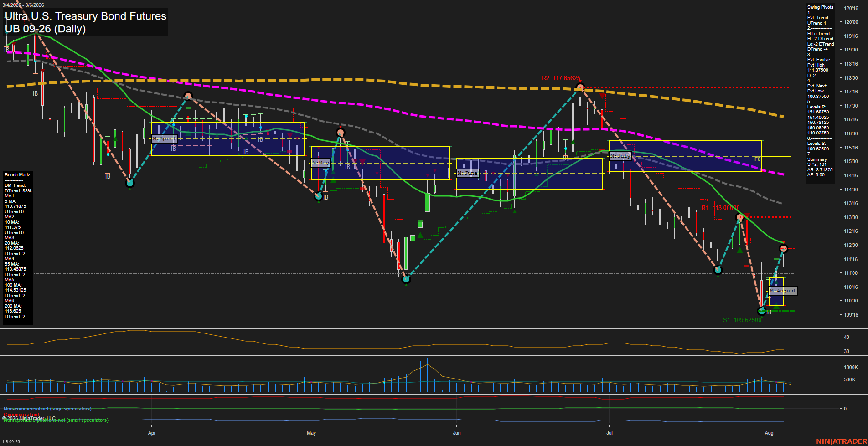Select the "200 MA:" label
Viewport: 868px width, 446px height.
click(13, 306)
